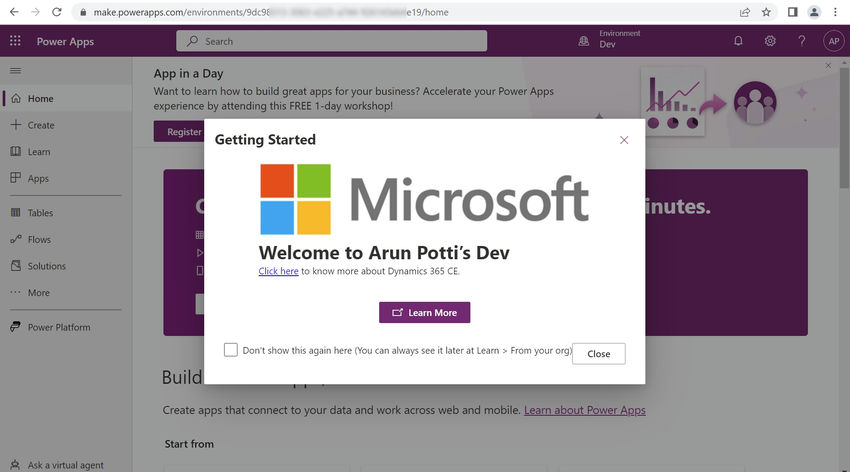Screen dimensions: 850x472
Task: Open Apps in the sidebar
Action: pos(66,178)
